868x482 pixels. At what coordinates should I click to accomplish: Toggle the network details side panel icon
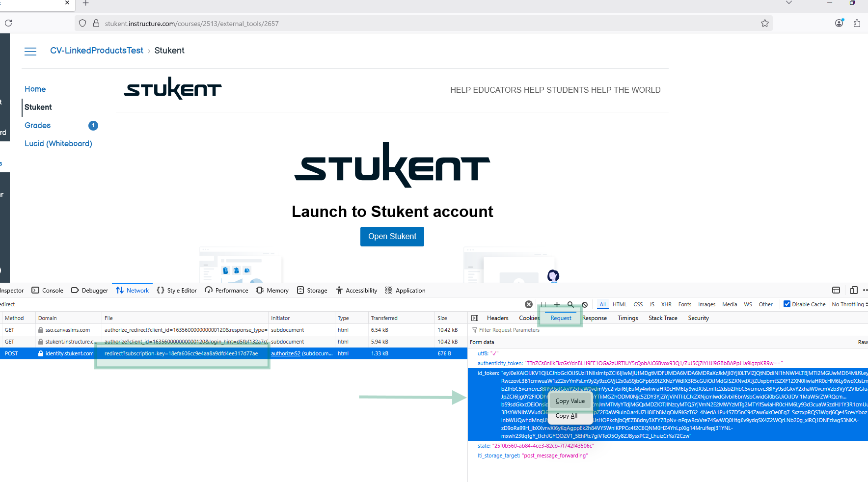[x=475, y=318]
